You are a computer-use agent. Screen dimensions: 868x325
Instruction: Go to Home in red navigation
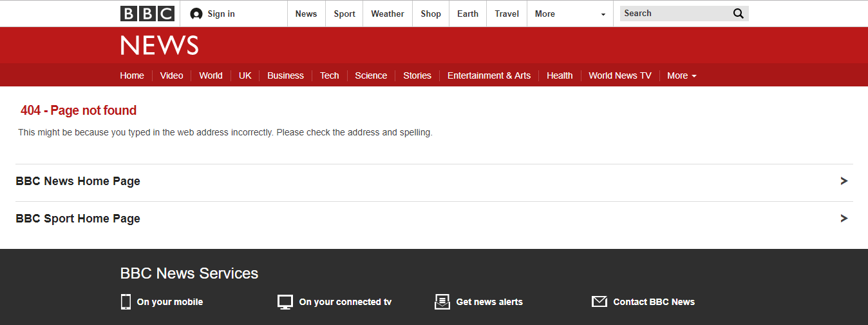132,75
